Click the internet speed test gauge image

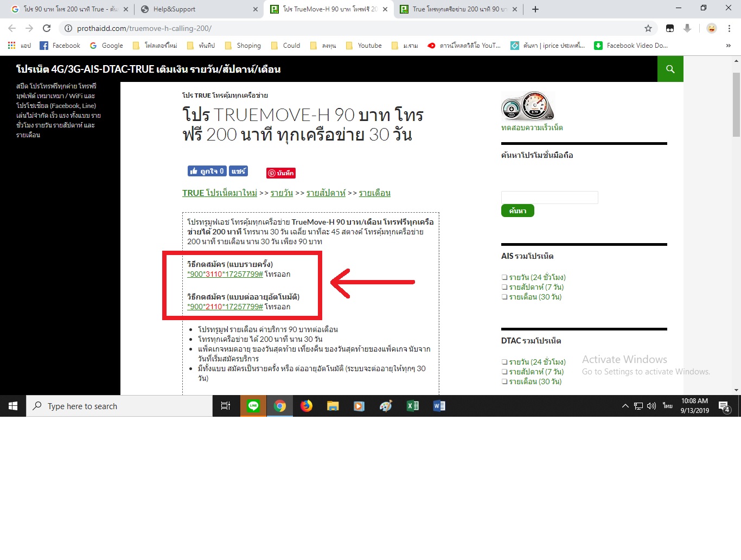528,105
